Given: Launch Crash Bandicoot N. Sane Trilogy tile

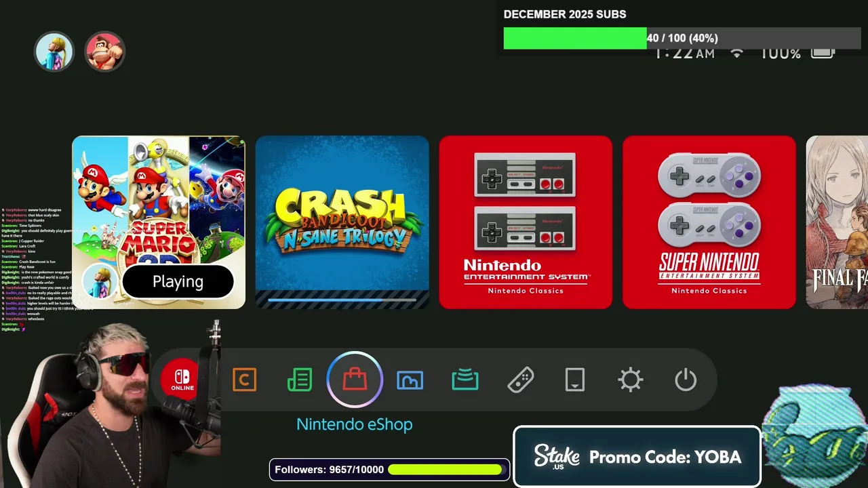Looking at the screenshot, I should click(342, 222).
